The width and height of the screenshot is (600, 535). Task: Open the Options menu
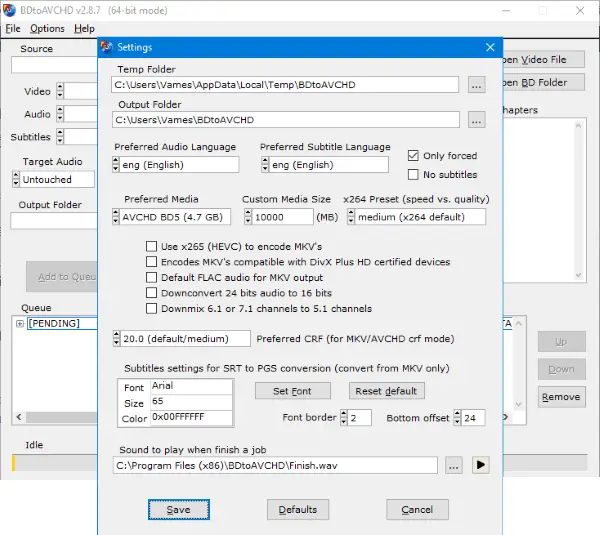point(47,29)
